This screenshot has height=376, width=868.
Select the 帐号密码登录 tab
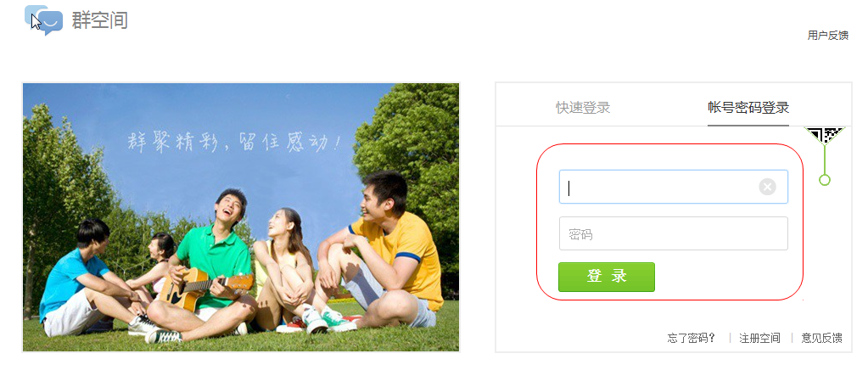coord(748,108)
